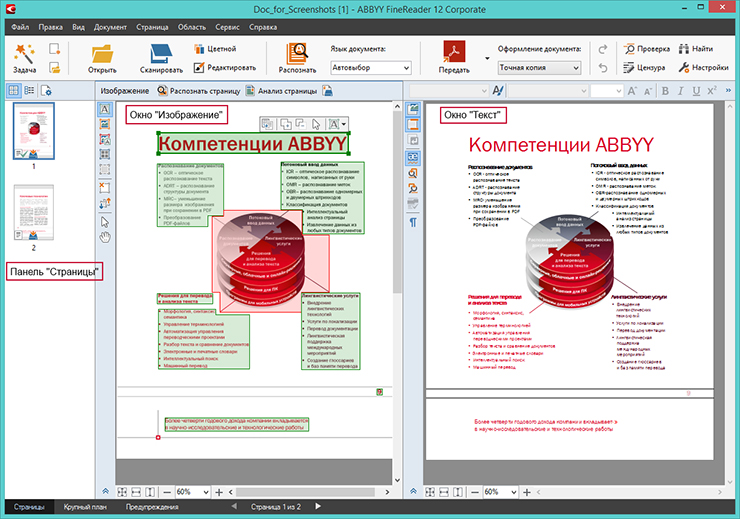Select the reorder areas tool
The width and height of the screenshot is (740, 519).
tap(105, 203)
